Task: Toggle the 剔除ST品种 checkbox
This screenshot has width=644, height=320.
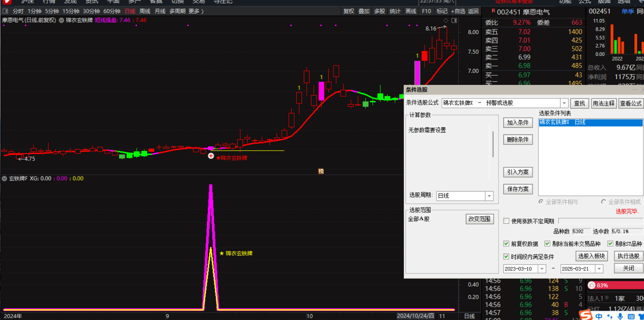Action: (x=610, y=244)
